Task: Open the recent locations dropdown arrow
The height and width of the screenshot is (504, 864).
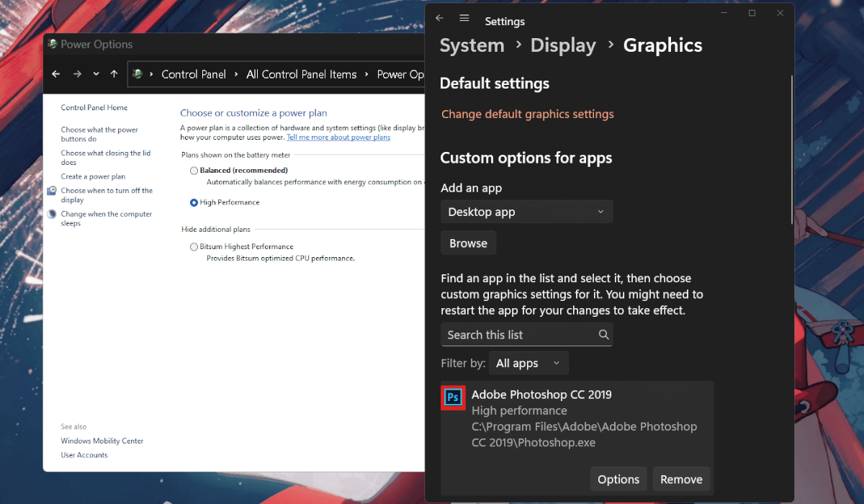Action: point(96,74)
